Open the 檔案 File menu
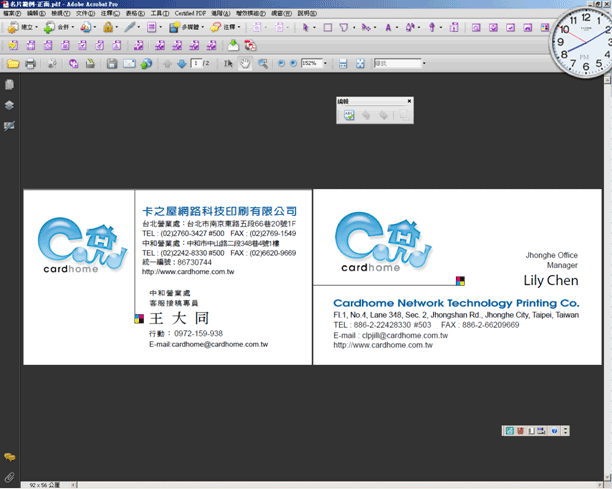This screenshot has width=612, height=489. (12, 13)
